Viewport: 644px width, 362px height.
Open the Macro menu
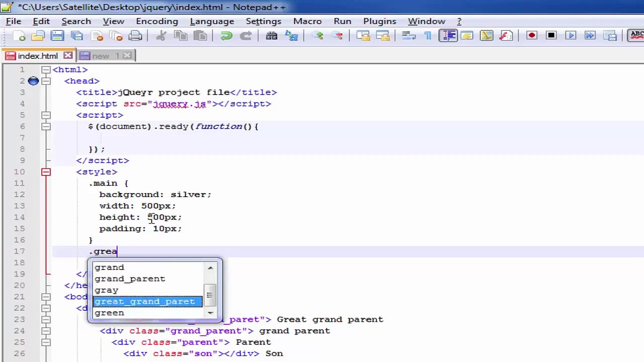(x=307, y=21)
